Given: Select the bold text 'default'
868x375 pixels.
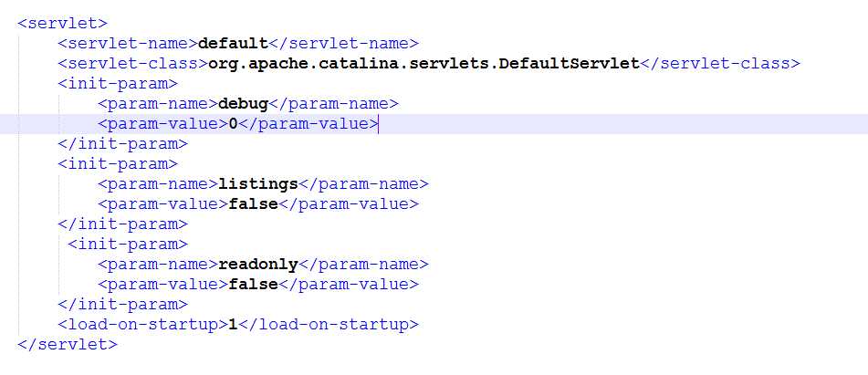Looking at the screenshot, I should pyautogui.click(x=233, y=43).
